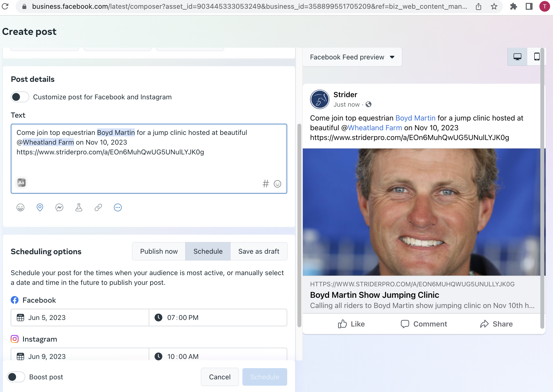Click the text background color Aa swatch
The width and height of the screenshot is (553, 392).
pos(21,182)
